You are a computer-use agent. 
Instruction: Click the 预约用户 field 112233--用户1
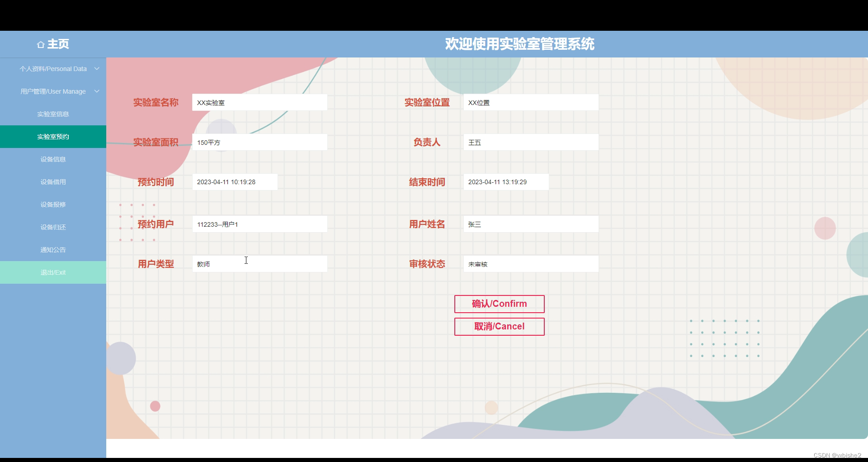click(x=259, y=224)
